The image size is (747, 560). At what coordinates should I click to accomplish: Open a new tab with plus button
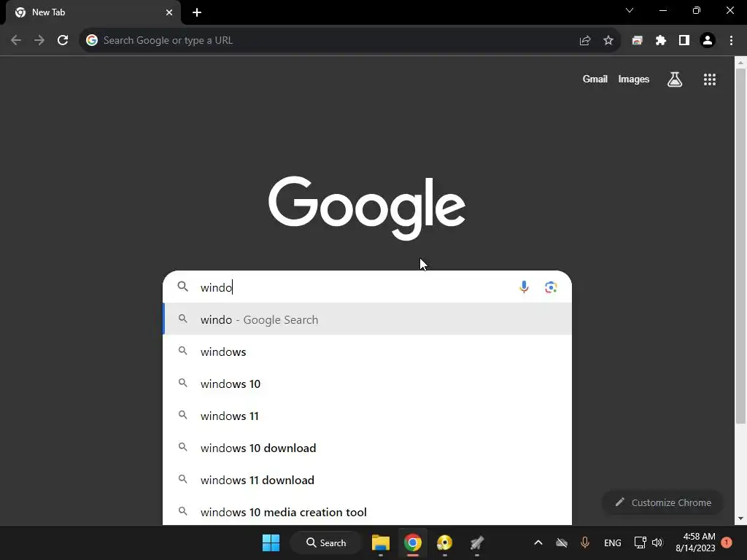click(x=197, y=12)
